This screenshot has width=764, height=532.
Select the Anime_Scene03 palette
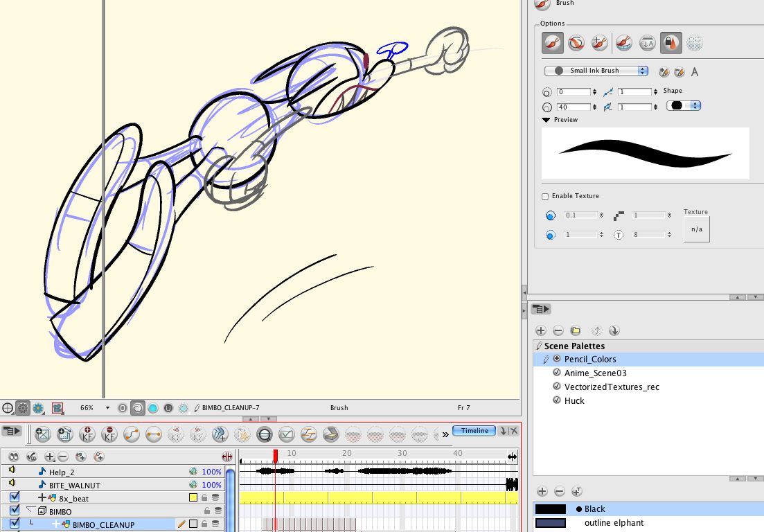(648, 373)
